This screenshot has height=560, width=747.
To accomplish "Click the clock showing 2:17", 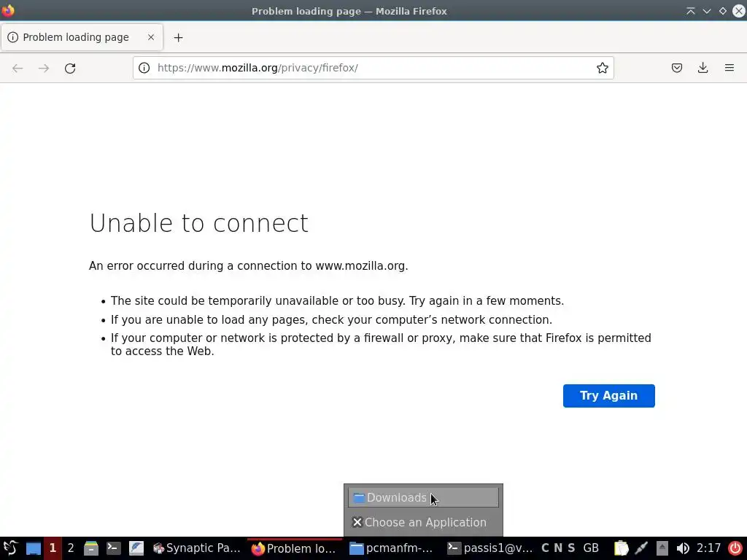I will 708,548.
